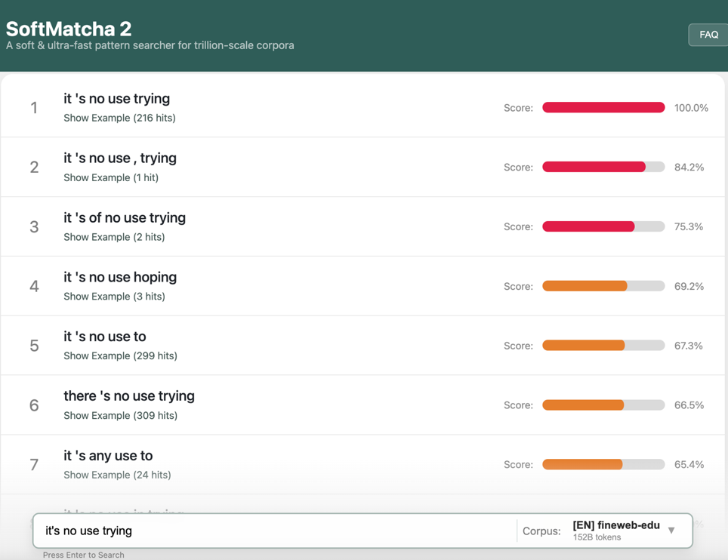Click the 65.4% orange score bar
Viewport: 728px width, 560px height.
click(x=603, y=464)
